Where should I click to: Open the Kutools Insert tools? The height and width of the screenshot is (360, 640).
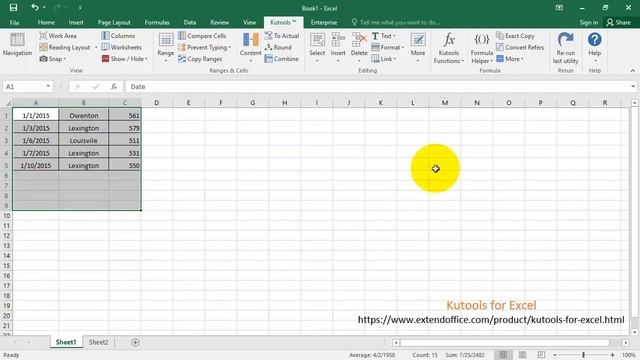[338, 47]
